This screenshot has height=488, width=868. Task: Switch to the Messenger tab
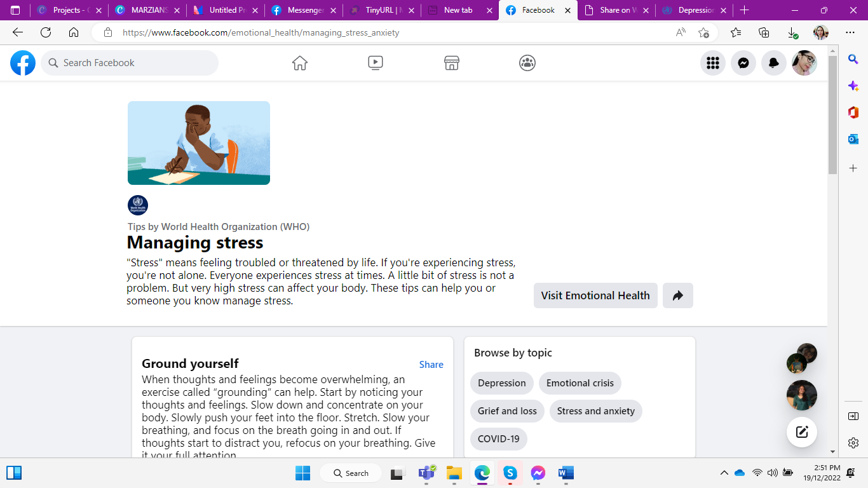point(304,10)
